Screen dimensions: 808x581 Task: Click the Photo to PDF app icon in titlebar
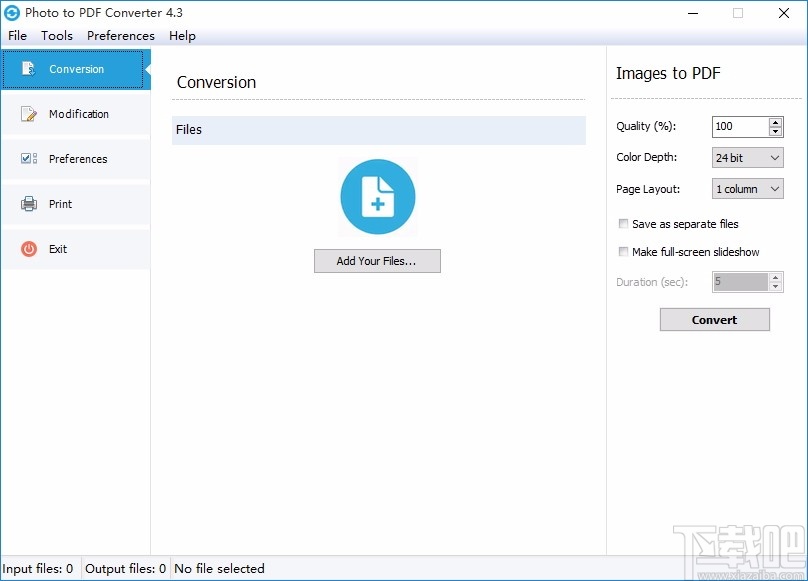click(14, 13)
